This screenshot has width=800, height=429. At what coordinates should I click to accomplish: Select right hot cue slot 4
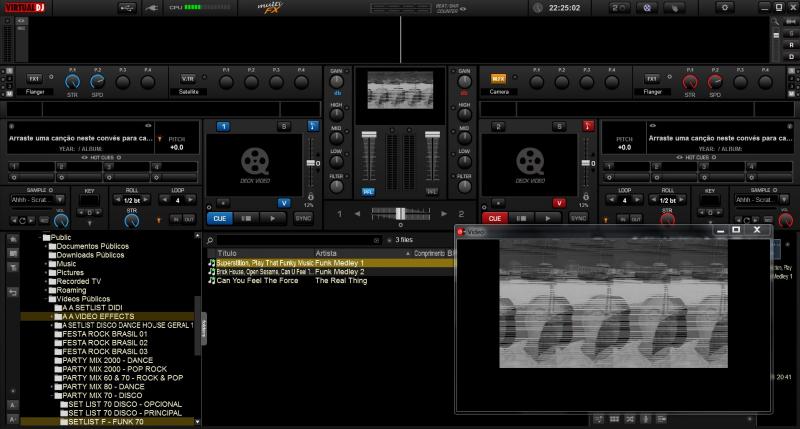(x=767, y=167)
